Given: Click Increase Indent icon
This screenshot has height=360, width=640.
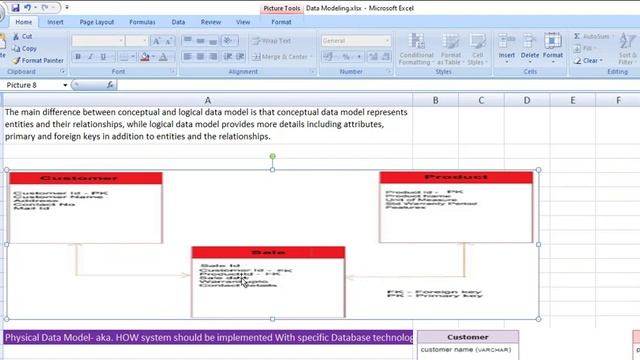Looking at the screenshot, I should 240,57.
